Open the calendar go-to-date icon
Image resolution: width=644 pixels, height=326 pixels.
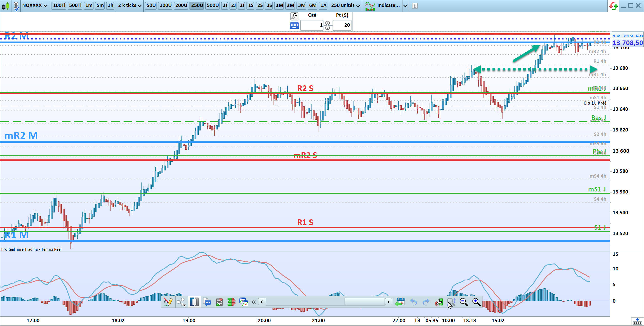coord(400,302)
